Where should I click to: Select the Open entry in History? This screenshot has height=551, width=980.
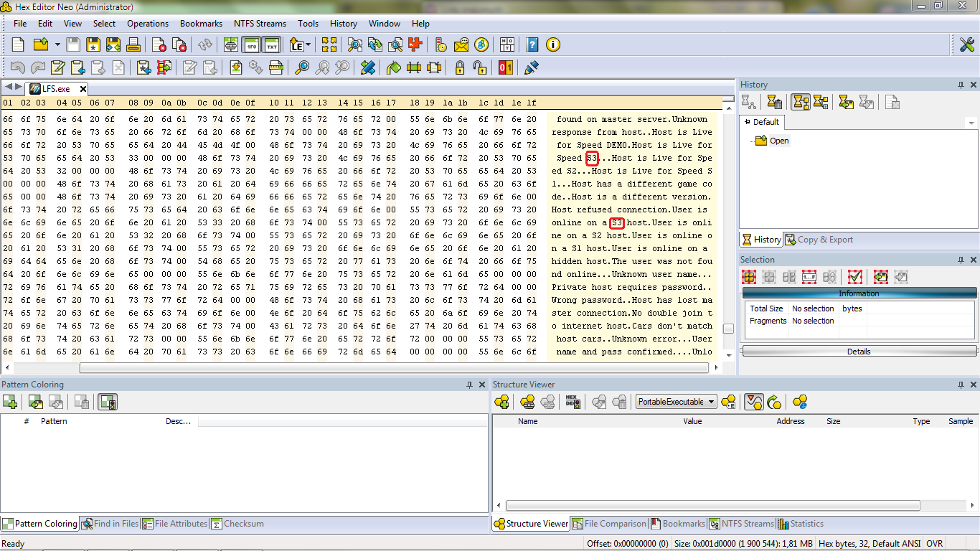778,141
